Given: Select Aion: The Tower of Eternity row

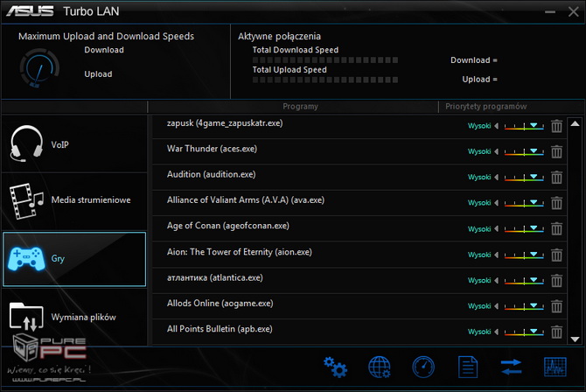Looking at the screenshot, I should point(359,255).
